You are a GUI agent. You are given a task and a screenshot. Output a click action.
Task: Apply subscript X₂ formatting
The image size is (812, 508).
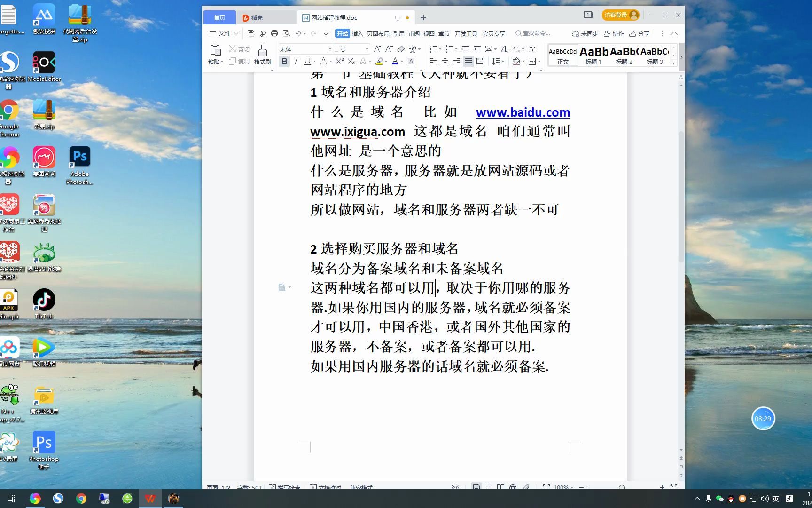tap(351, 61)
